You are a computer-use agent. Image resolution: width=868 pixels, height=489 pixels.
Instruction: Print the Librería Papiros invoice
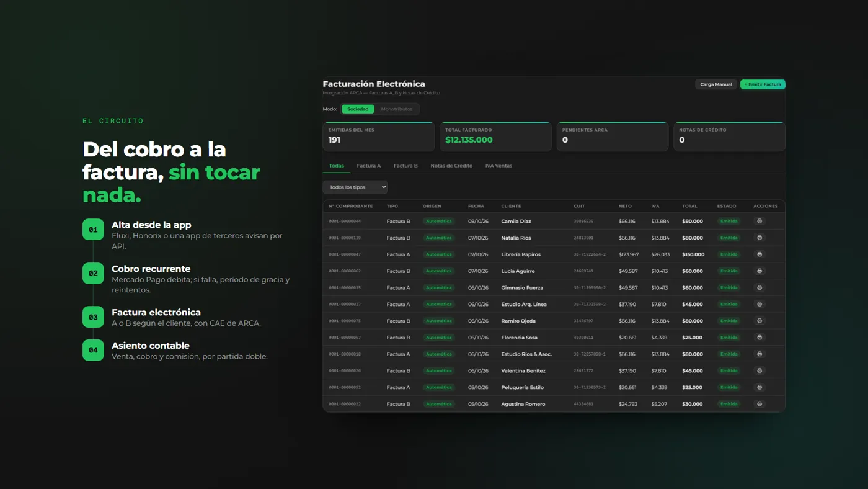tap(759, 254)
